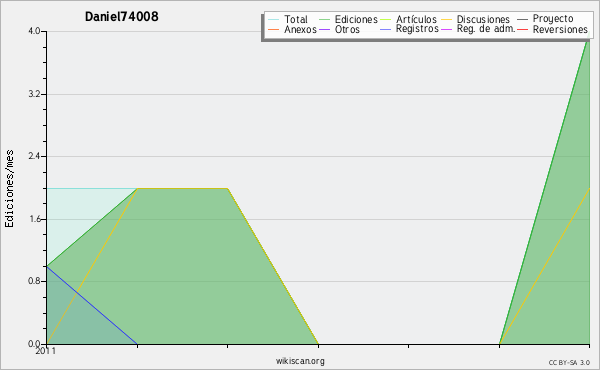Click the 'CC BY-SA 3.0' license text
Screen dimensions: 600x370
point(569,363)
